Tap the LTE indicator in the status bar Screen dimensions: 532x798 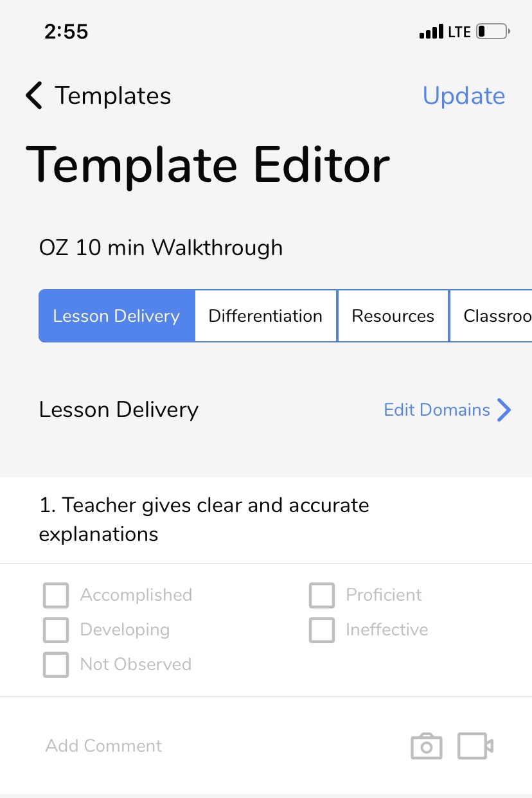click(x=461, y=31)
